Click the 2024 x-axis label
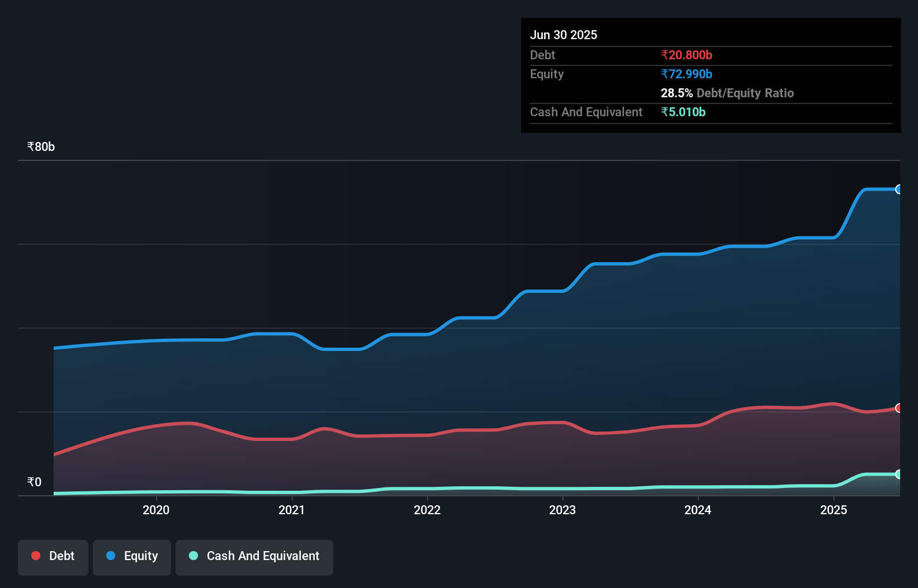918x588 pixels. coord(698,510)
